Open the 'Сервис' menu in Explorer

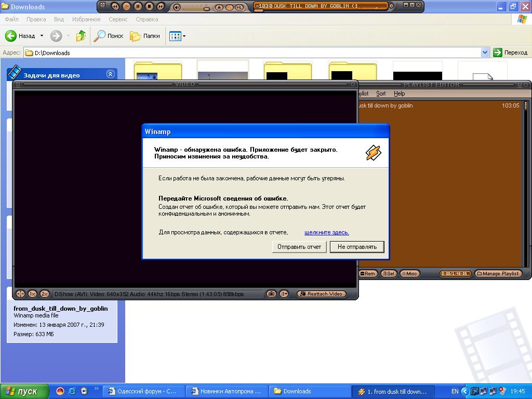[118, 19]
